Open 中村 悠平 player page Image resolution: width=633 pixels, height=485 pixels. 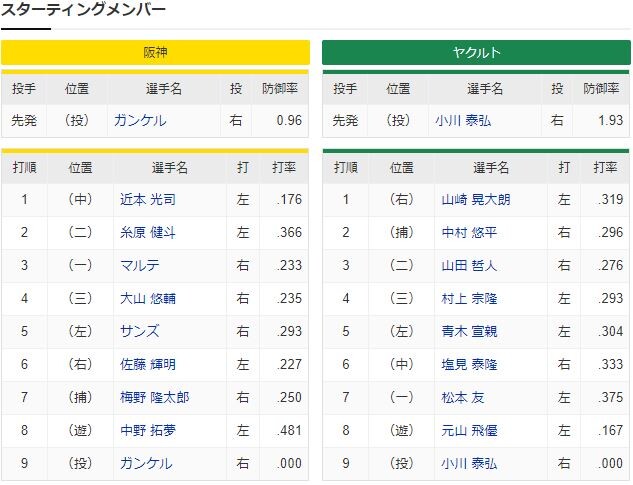coord(469,233)
